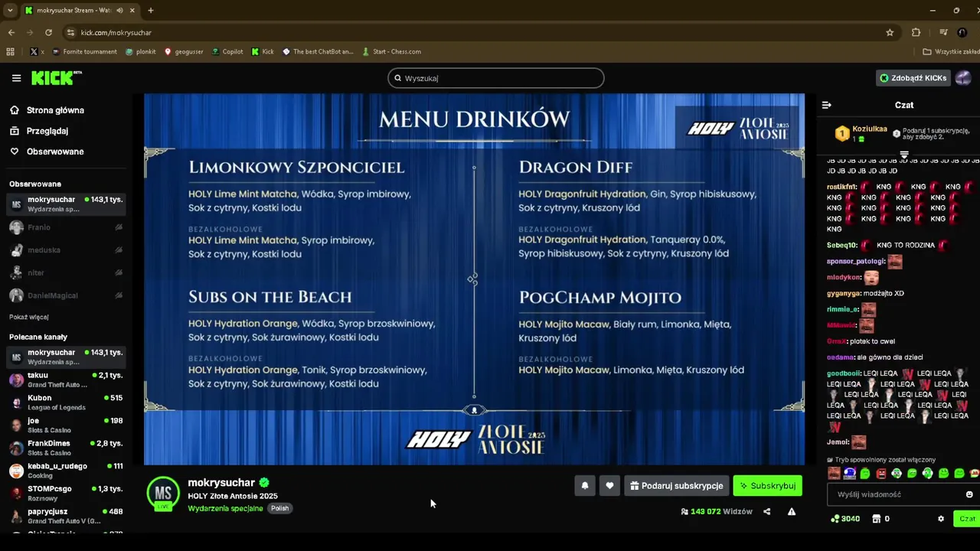
Task: Open The best ChatBot bookmark
Action: coord(318,52)
